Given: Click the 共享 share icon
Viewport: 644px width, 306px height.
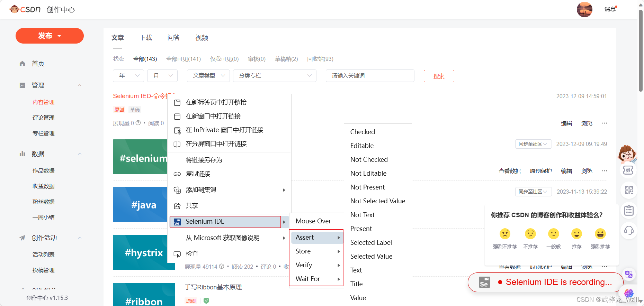Looking at the screenshot, I should pos(177,206).
